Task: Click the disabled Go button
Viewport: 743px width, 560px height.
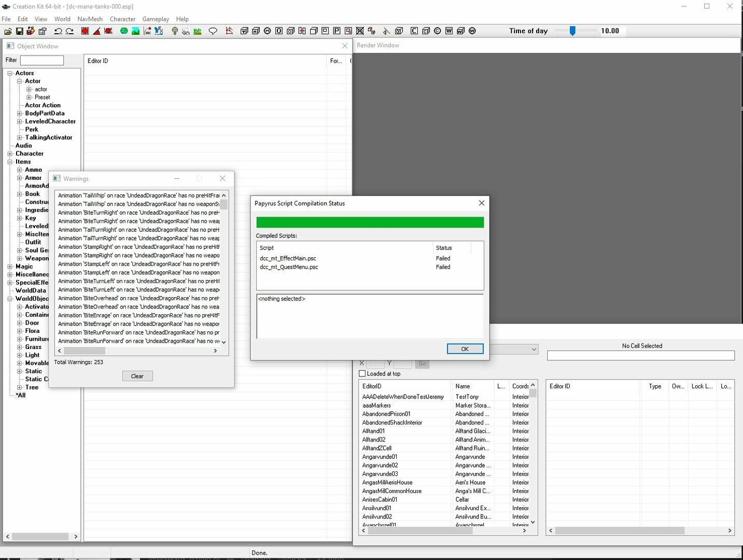Action: [423, 363]
